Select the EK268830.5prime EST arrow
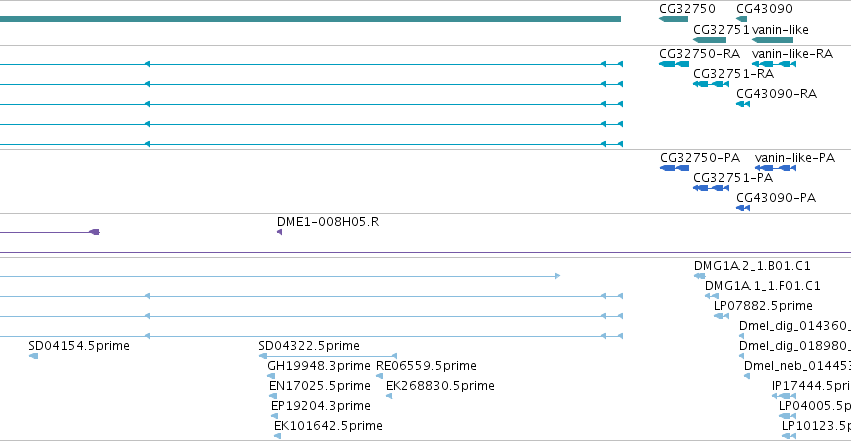The width and height of the screenshot is (851, 441). click(389, 396)
